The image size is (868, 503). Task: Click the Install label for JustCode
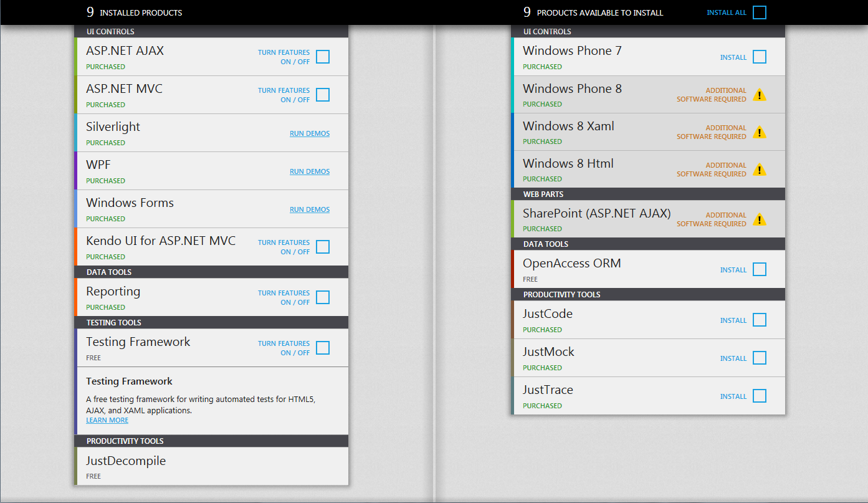tap(733, 320)
